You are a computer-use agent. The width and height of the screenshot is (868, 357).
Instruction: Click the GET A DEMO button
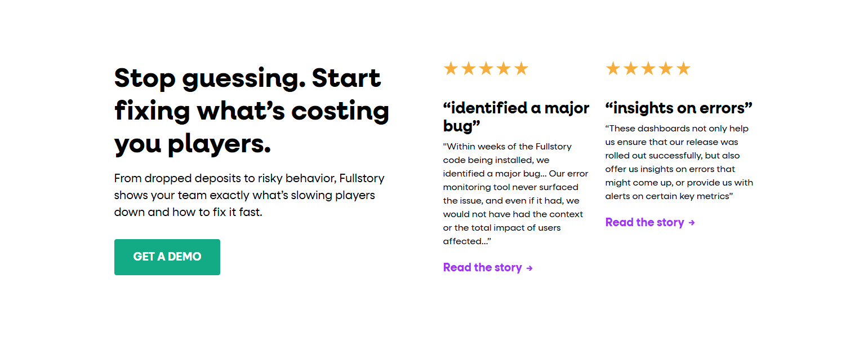coord(167,257)
